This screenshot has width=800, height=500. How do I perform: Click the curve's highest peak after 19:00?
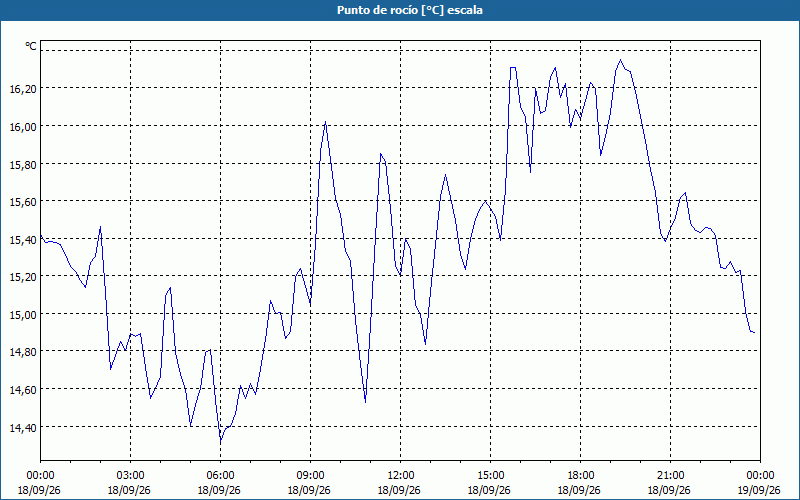(620, 60)
